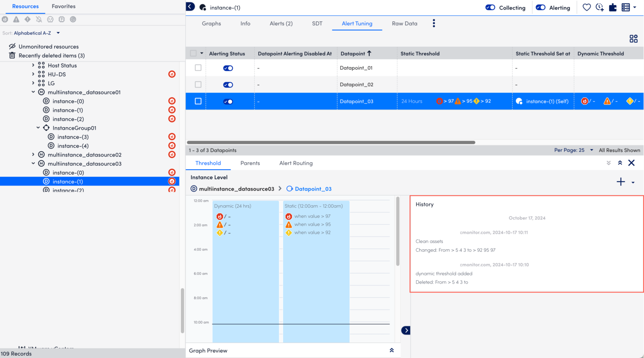Switch to the Raw Data tab
Screen dimensions: 644x358
404,24
